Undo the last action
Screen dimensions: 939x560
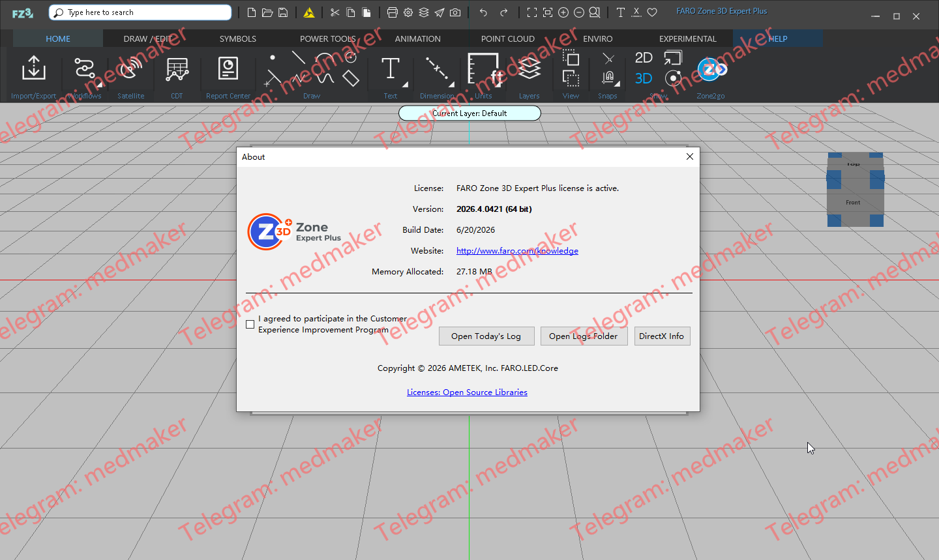483,12
